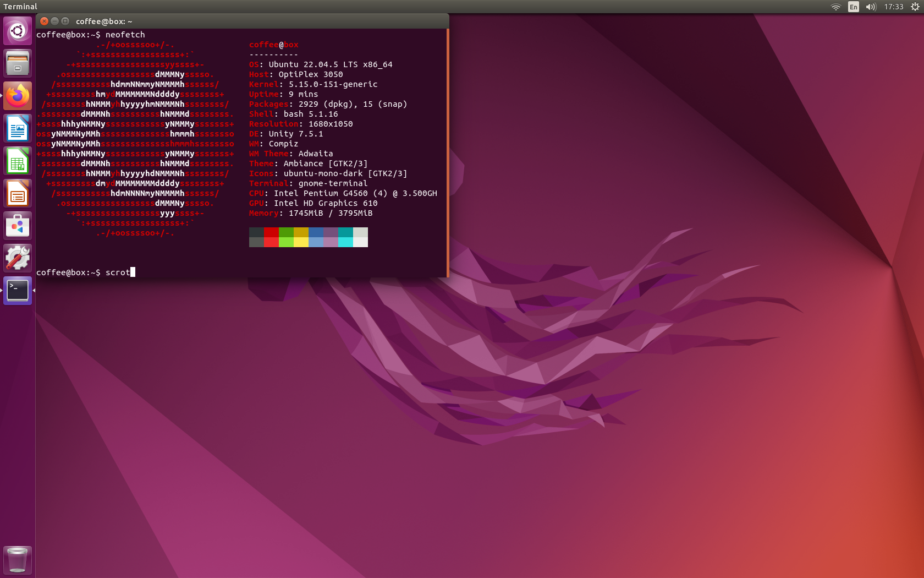This screenshot has height=578, width=924.
Task: Click the 'Memory: 1745MiB / 3795MiB' line
Action: pos(311,213)
